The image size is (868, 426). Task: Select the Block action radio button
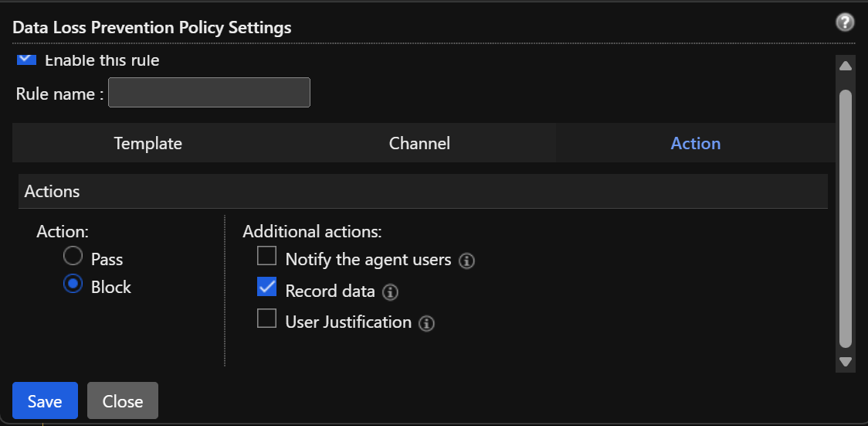(x=73, y=285)
